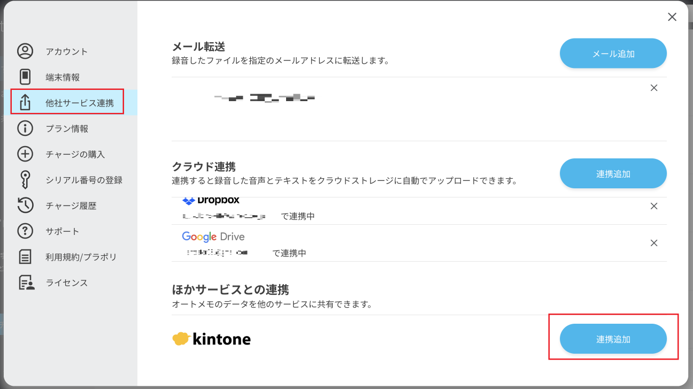Select サポート in the sidebar
The width and height of the screenshot is (693, 389).
[62, 231]
